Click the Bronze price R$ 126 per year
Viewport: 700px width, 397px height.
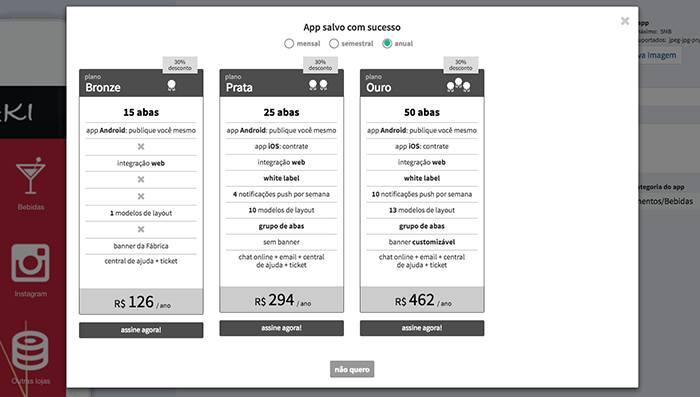142,302
